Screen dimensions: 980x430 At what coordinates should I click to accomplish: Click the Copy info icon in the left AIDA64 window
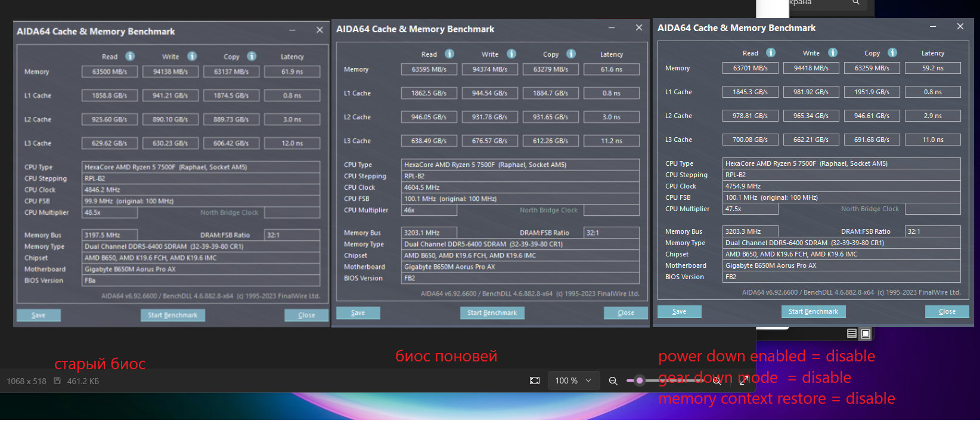252,56
